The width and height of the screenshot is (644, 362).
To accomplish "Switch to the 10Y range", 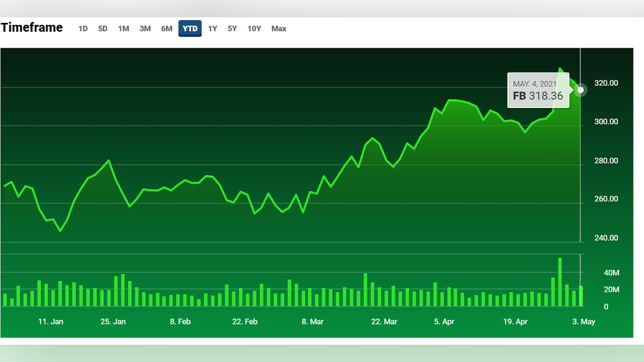I will (x=255, y=29).
